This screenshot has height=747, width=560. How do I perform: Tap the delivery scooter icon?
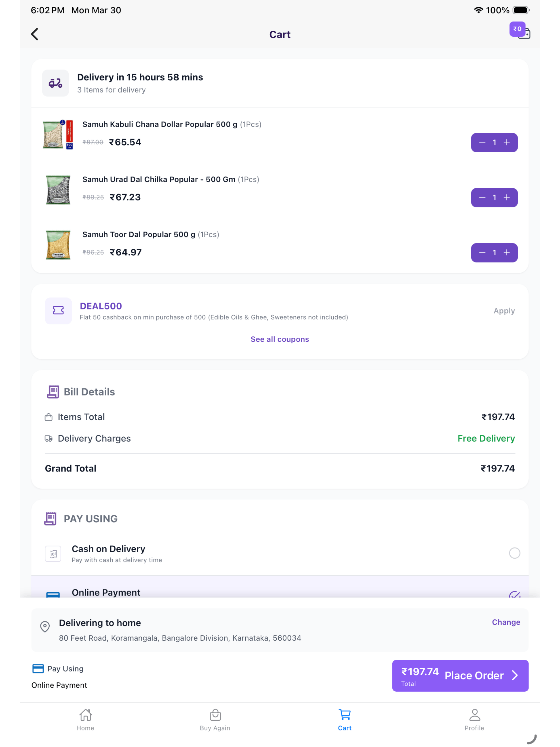click(x=55, y=83)
